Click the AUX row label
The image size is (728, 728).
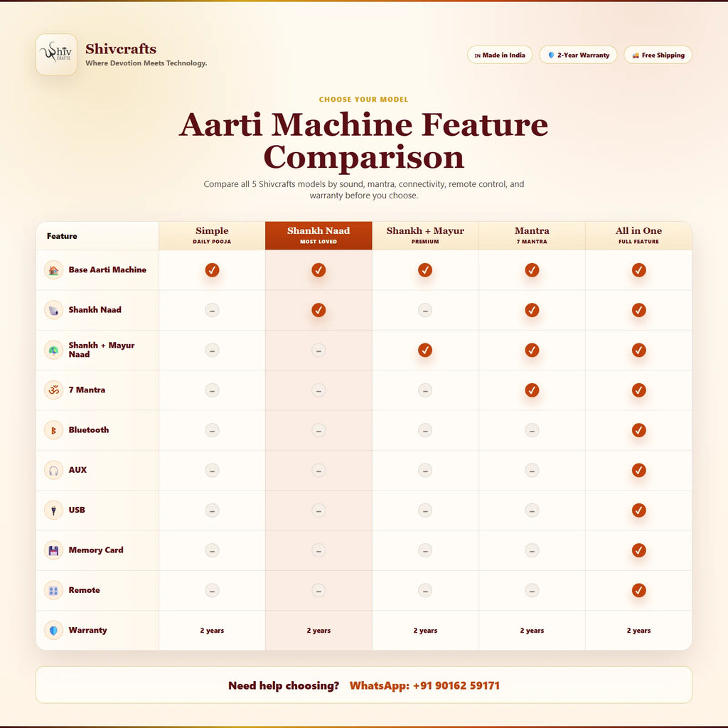click(x=77, y=470)
